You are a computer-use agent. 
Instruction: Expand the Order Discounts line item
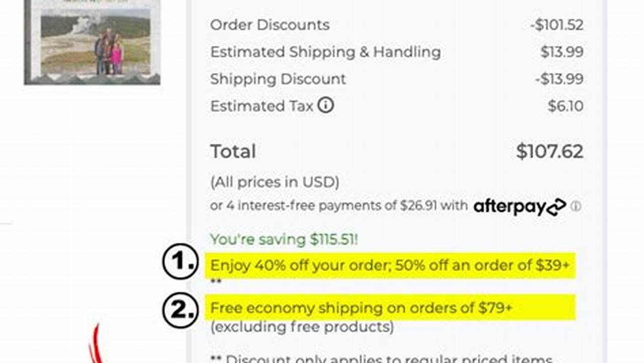point(270,25)
